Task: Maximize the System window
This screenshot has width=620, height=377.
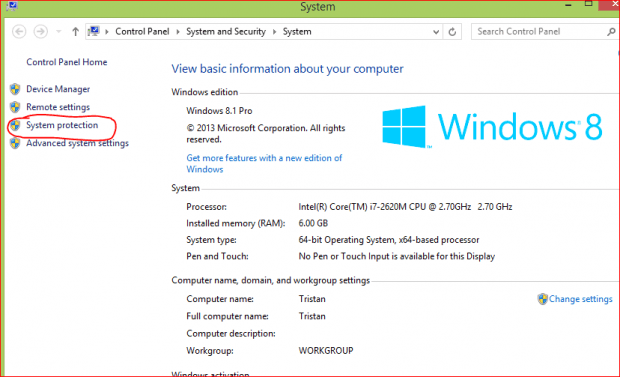Action: pyautogui.click(x=588, y=4)
